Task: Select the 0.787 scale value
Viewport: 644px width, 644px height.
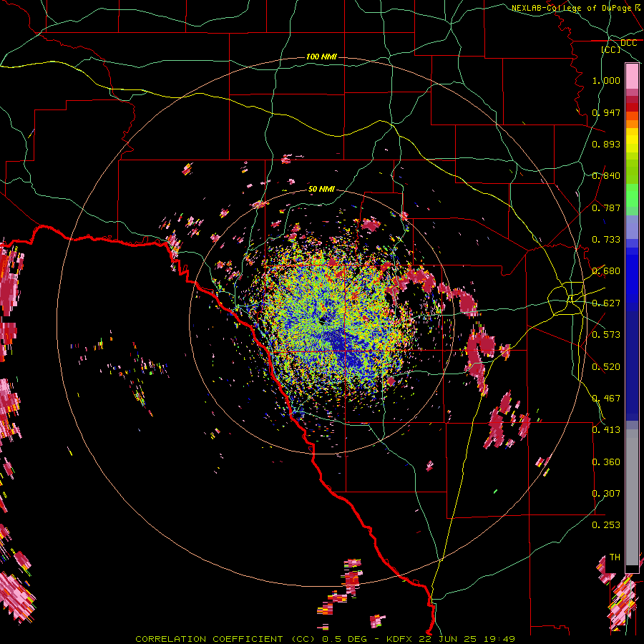Action: click(606, 208)
